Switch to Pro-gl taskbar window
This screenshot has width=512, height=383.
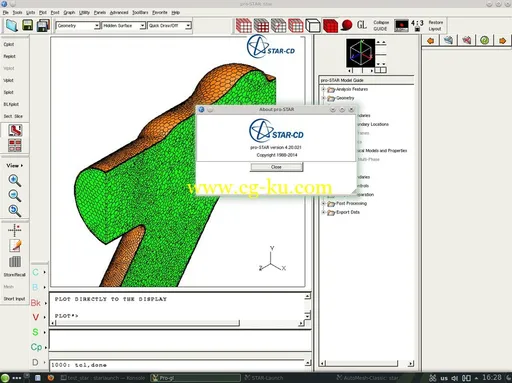[195, 378]
